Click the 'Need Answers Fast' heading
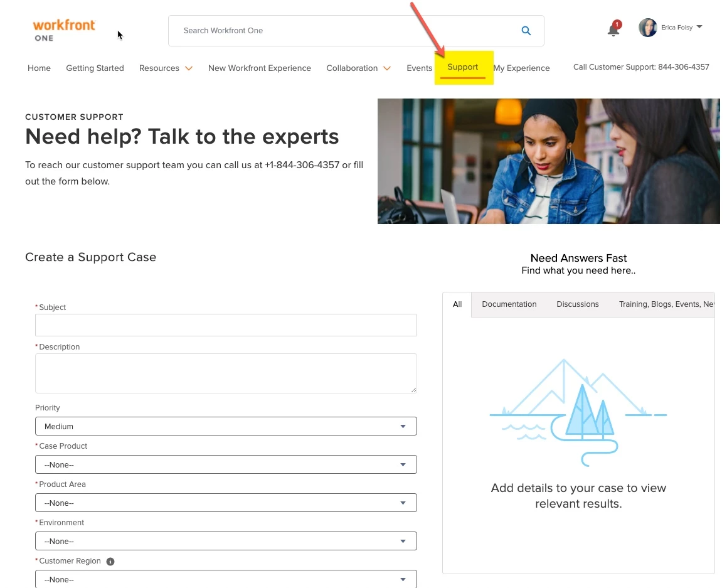Viewport: 727px width, 588px height. (x=578, y=258)
